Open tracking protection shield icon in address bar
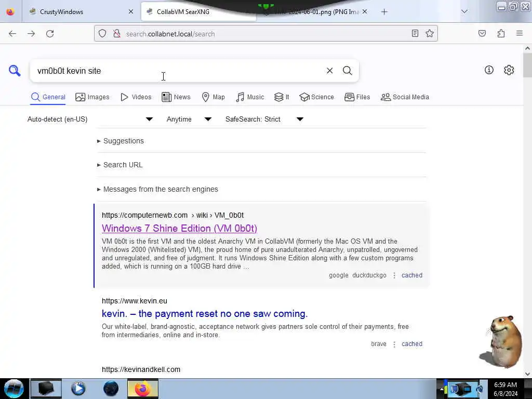The width and height of the screenshot is (532, 399). pos(102,34)
